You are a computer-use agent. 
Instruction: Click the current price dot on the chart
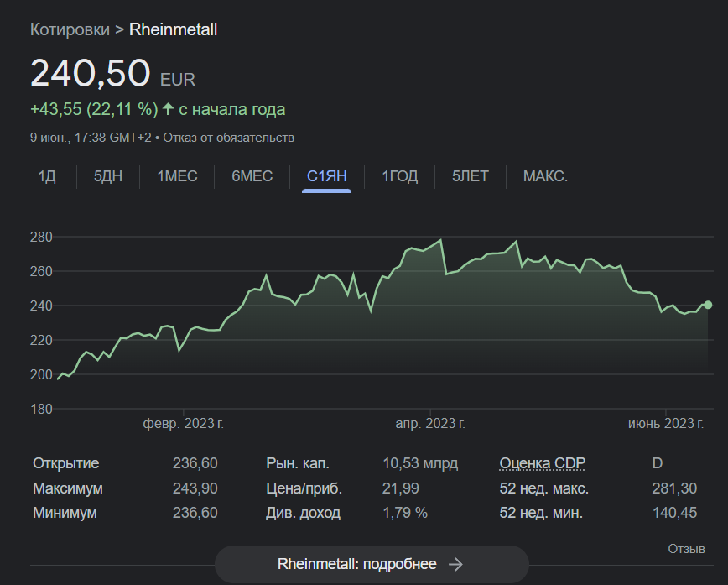tap(708, 305)
